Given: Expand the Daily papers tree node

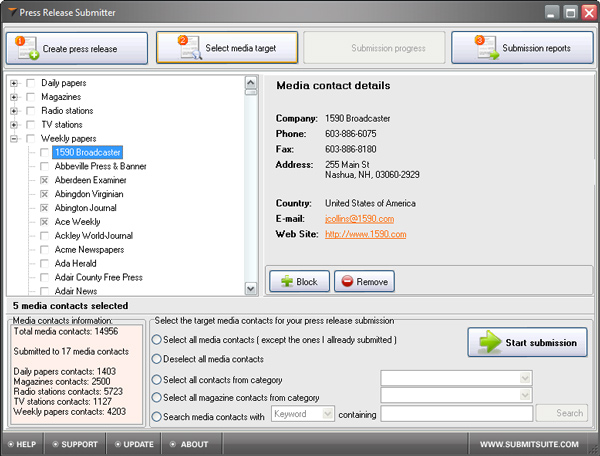Looking at the screenshot, I should (14, 83).
